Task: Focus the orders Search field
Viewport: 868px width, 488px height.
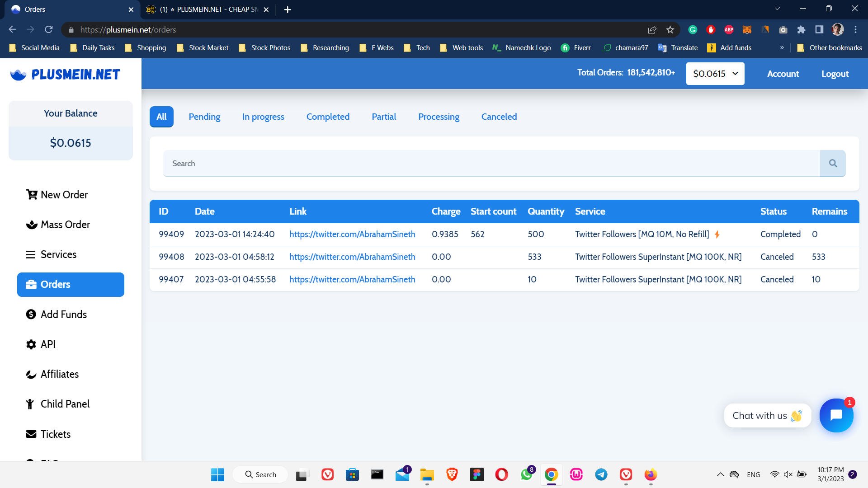Action: click(x=491, y=163)
